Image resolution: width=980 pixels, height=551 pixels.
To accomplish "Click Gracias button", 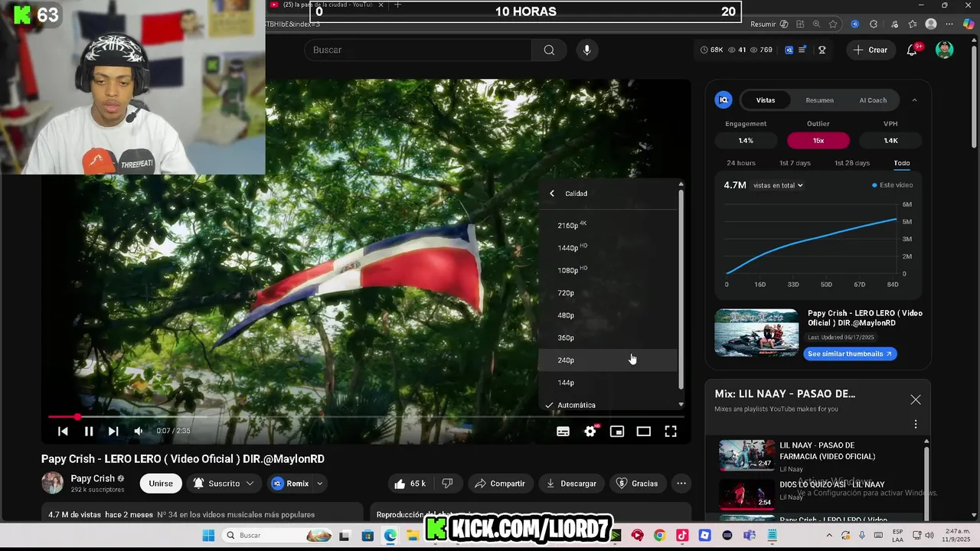I will tap(637, 484).
